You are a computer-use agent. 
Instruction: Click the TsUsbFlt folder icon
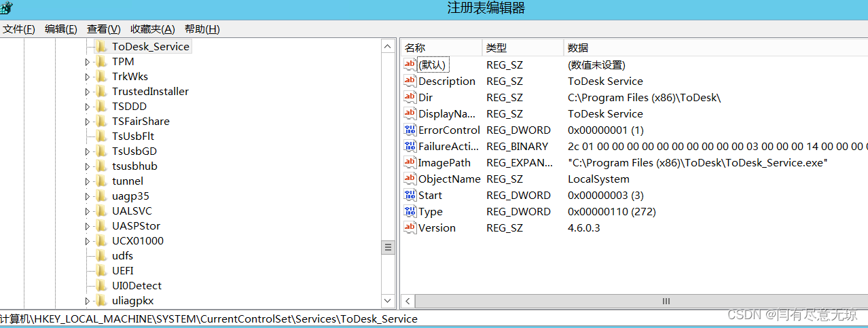coord(101,136)
